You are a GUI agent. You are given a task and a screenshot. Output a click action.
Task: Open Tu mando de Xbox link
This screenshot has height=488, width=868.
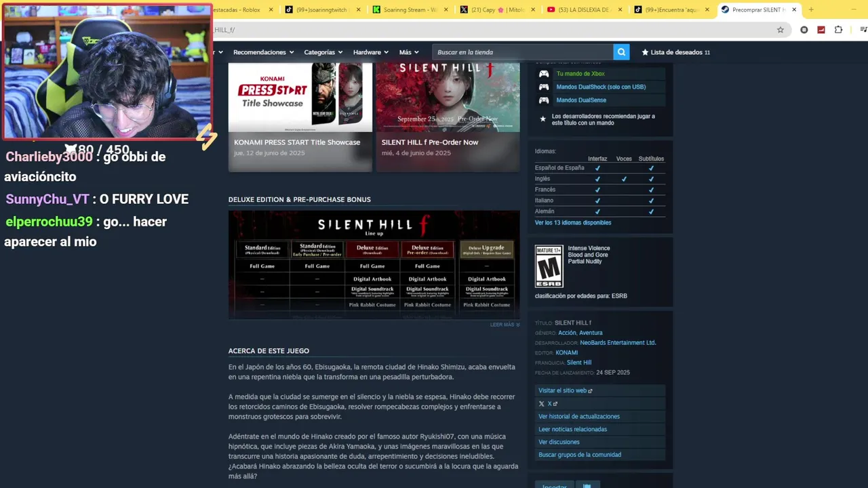pyautogui.click(x=580, y=74)
